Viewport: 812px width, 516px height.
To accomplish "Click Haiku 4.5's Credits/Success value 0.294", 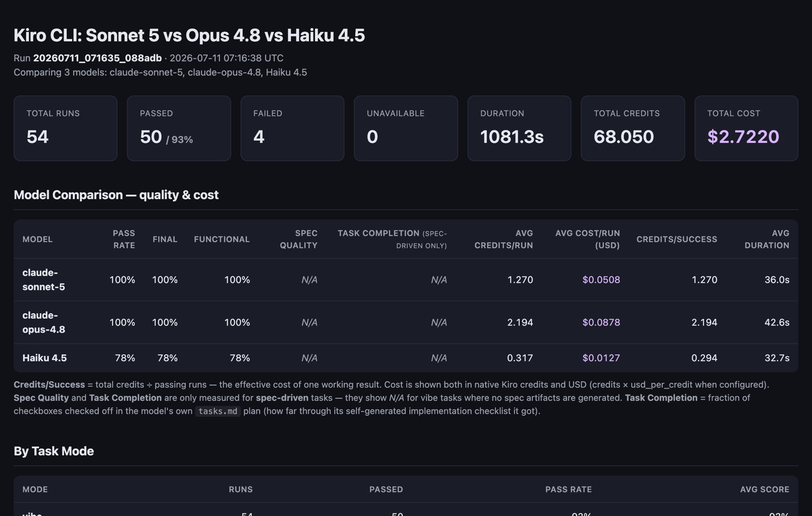I will (x=704, y=358).
